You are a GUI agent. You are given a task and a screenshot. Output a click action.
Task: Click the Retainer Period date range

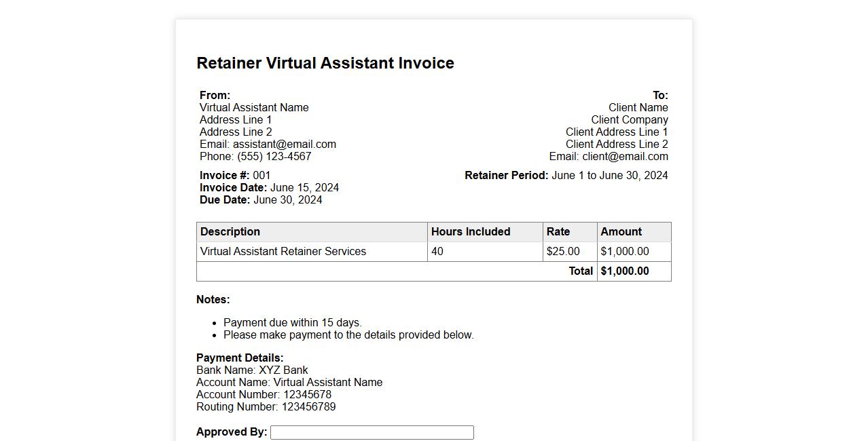609,176
